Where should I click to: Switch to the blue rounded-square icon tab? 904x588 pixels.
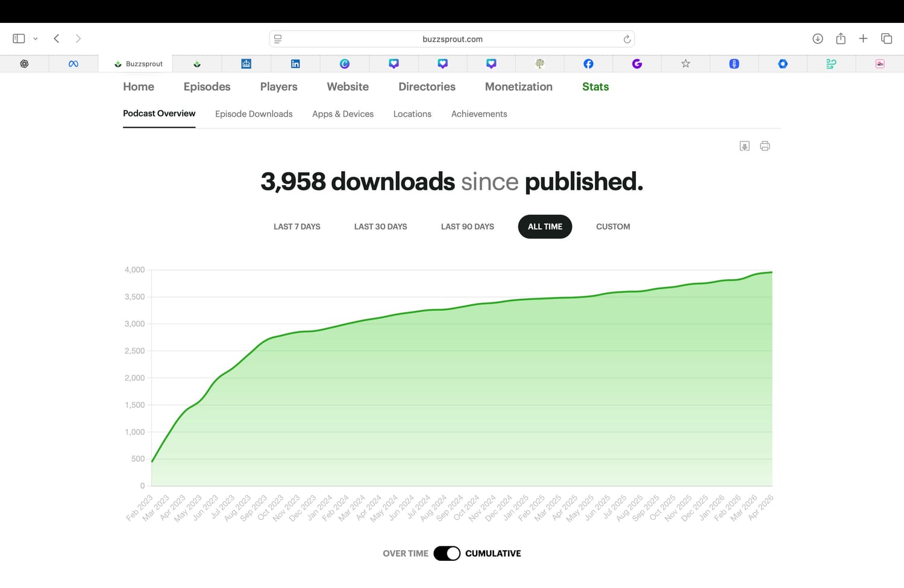point(734,64)
